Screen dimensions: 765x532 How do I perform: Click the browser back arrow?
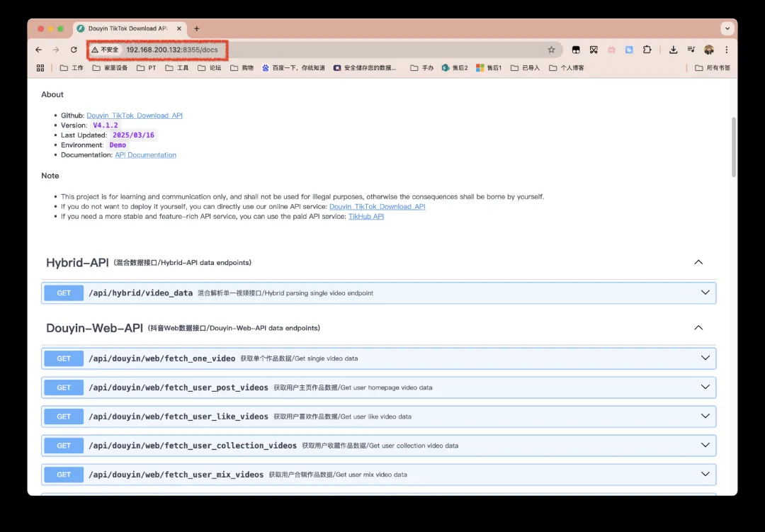coord(39,50)
